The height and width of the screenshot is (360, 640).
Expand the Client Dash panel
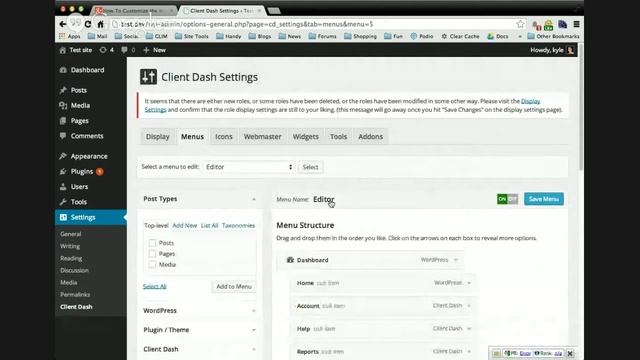point(253,349)
